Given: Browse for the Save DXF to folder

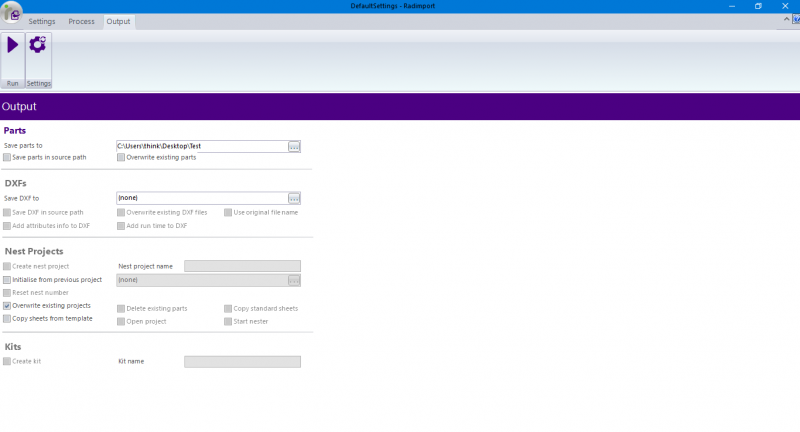Looking at the screenshot, I should (294, 198).
